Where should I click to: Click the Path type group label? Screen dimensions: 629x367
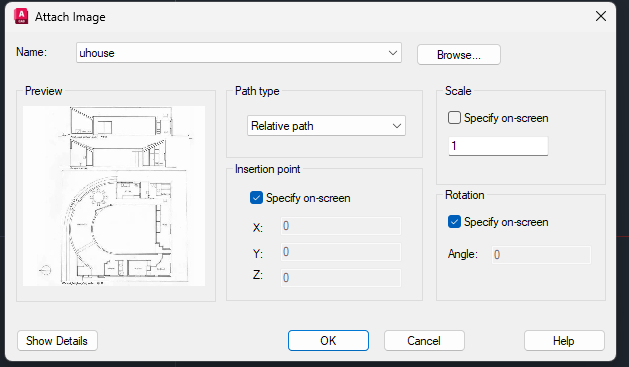pos(257,91)
